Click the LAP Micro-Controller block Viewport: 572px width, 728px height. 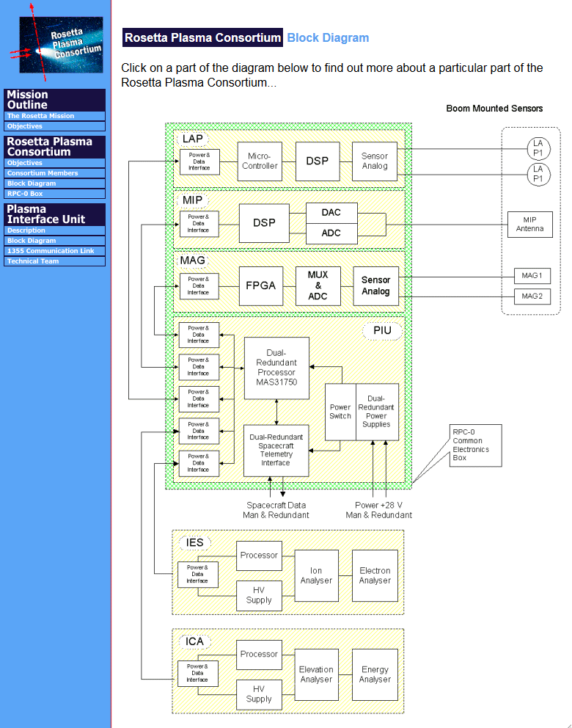(x=260, y=161)
